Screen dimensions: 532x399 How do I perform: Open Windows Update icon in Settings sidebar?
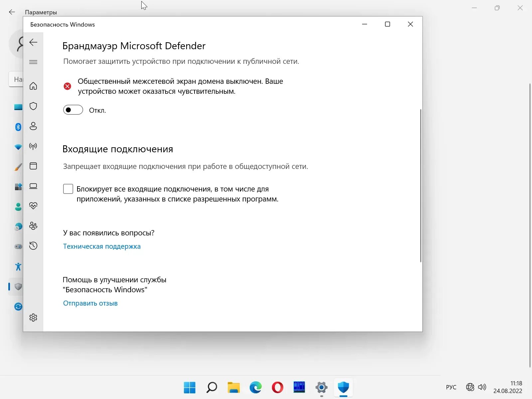click(18, 306)
